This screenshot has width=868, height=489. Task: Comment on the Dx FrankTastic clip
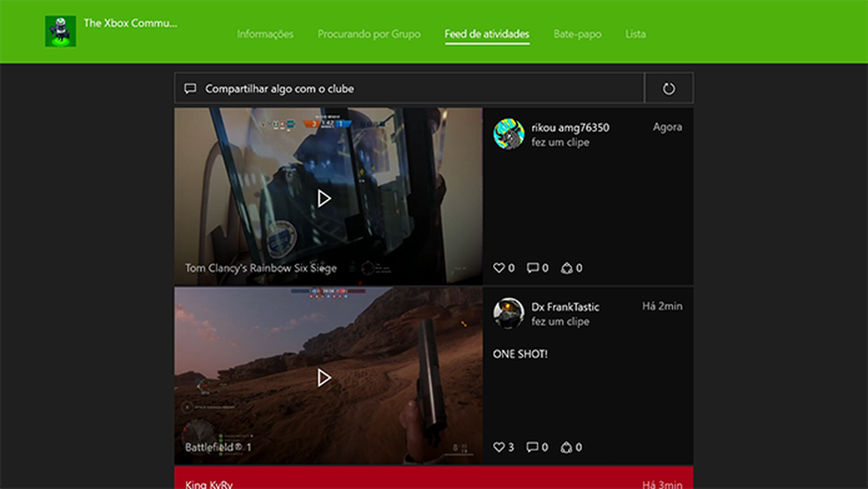tap(533, 447)
